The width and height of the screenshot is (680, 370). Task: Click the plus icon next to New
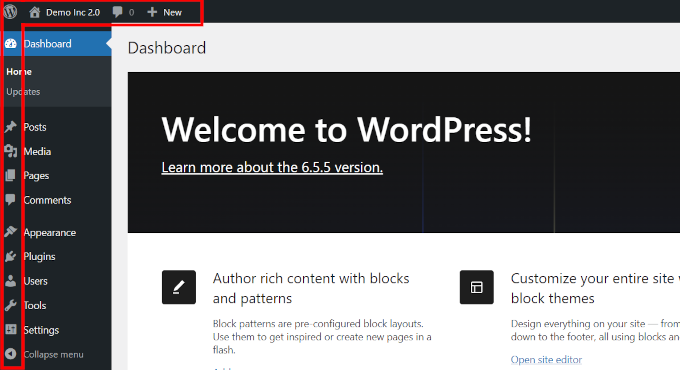tap(152, 12)
